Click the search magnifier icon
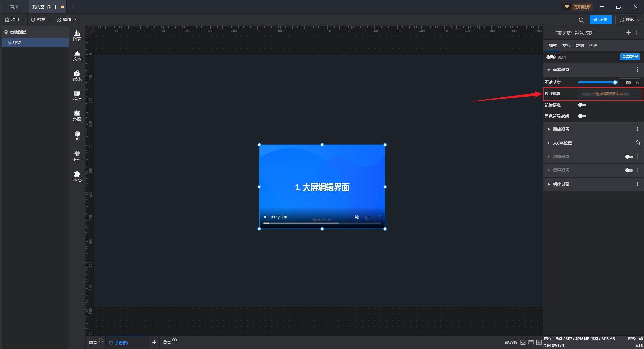 pyautogui.click(x=581, y=20)
